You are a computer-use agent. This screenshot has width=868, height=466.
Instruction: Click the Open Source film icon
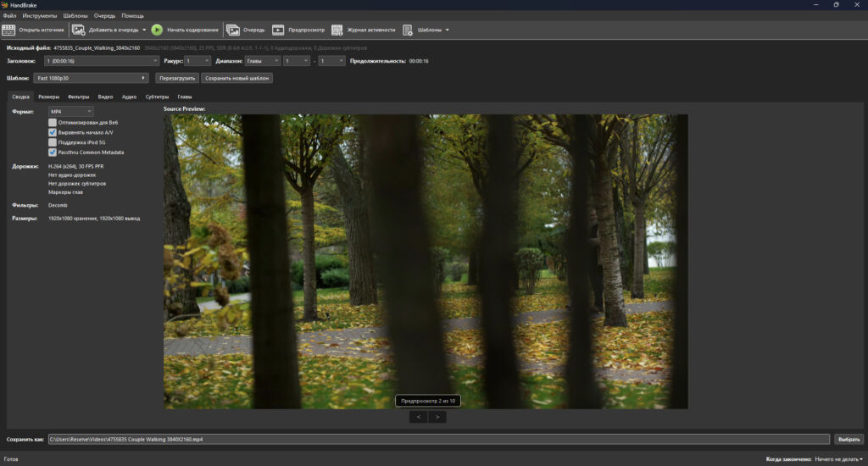click(x=8, y=30)
